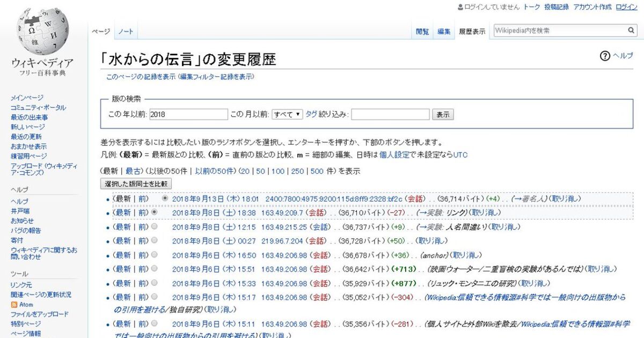
Task: Open the month dropdown showing すべて
Action: coord(287,114)
